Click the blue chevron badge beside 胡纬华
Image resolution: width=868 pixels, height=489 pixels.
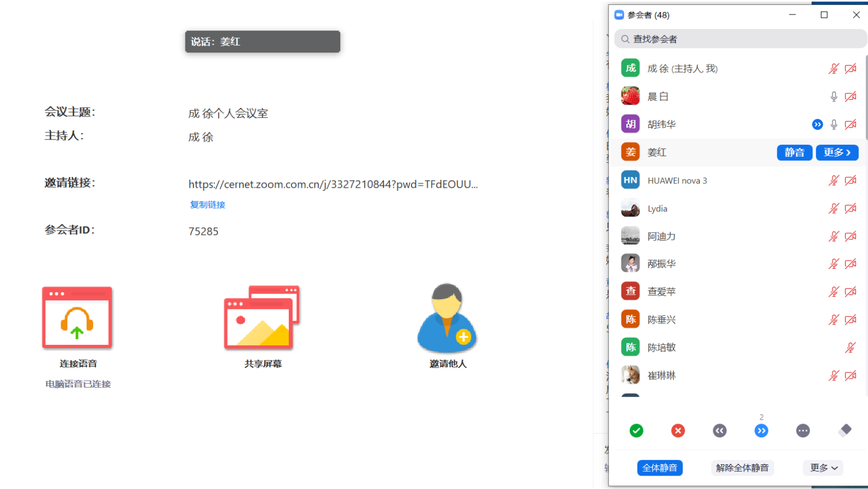(x=817, y=124)
